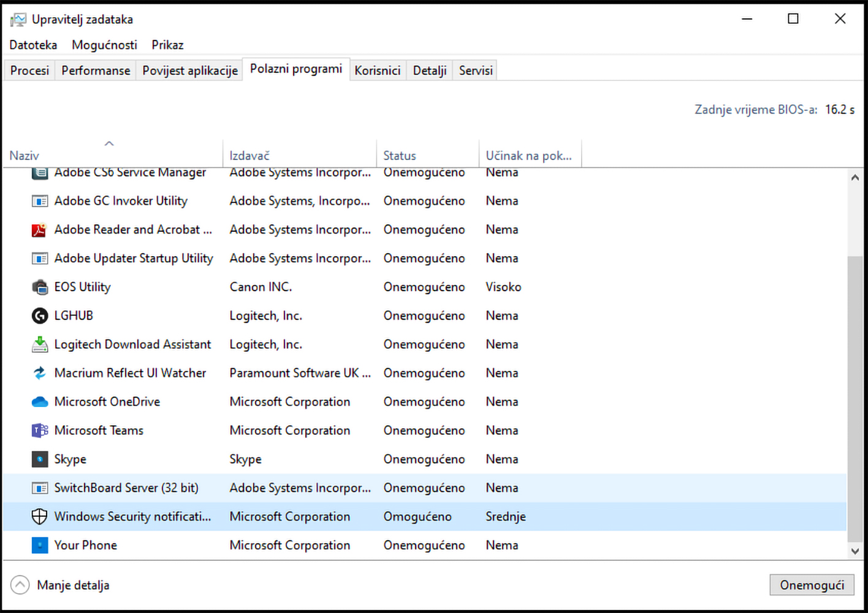Screen dimensions: 868x613
Task: Click Onemogućeno status in EOS Utility row
Action: (424, 287)
